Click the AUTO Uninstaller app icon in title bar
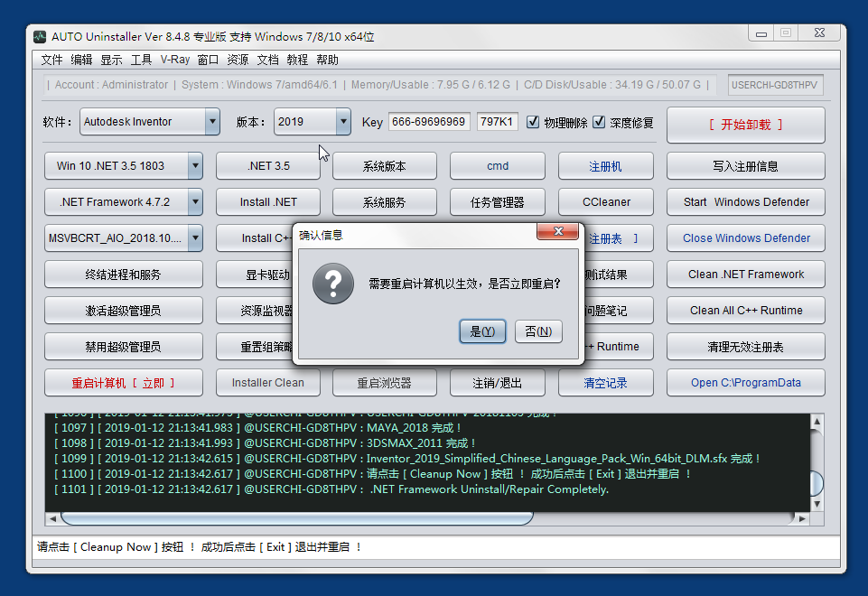The image size is (868, 596). [x=40, y=36]
